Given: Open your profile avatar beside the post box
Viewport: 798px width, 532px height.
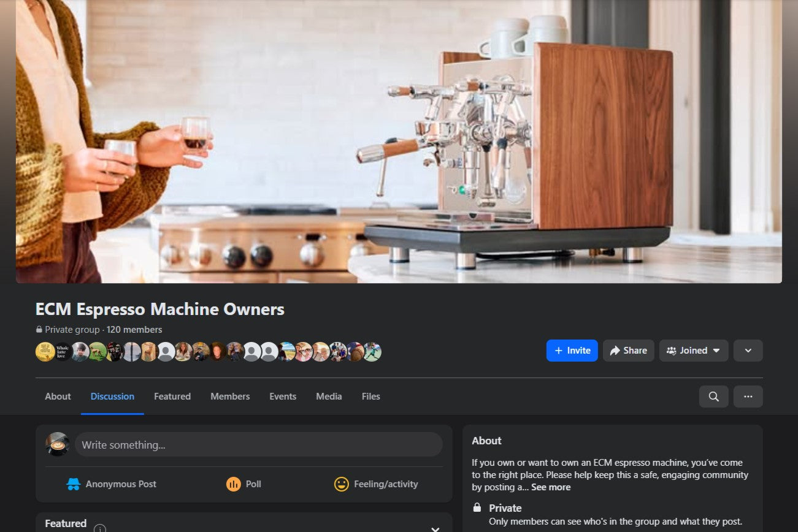Looking at the screenshot, I should [x=57, y=444].
